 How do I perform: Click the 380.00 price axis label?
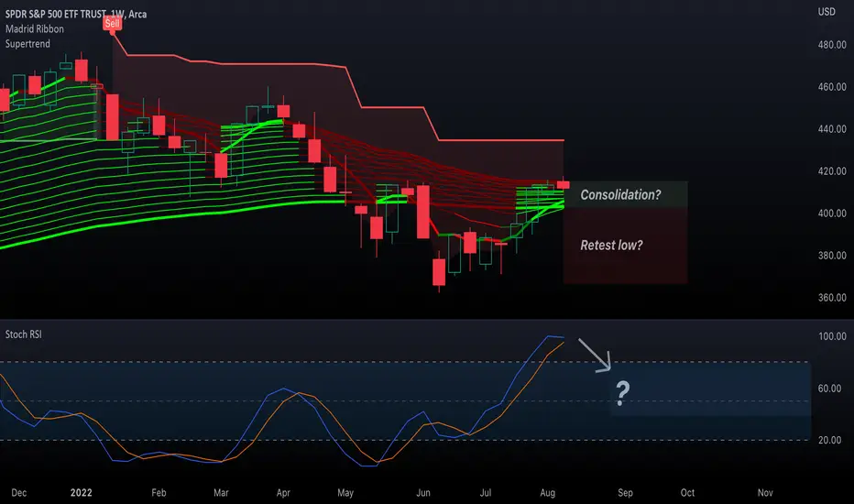(x=832, y=256)
